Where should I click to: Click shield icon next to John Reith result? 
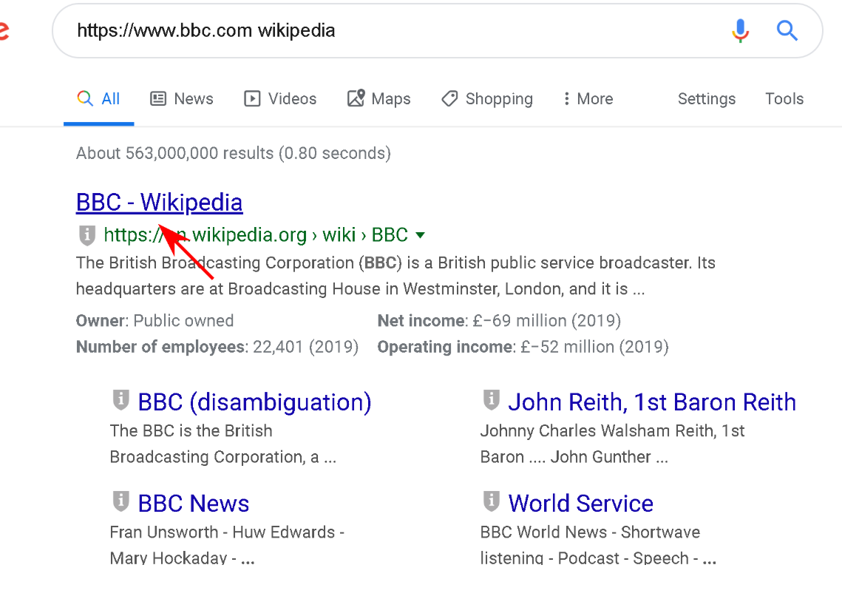click(x=491, y=401)
